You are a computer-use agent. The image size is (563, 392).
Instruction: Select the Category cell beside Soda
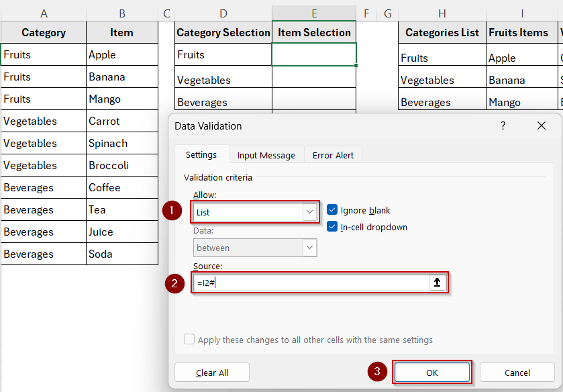coord(44,254)
